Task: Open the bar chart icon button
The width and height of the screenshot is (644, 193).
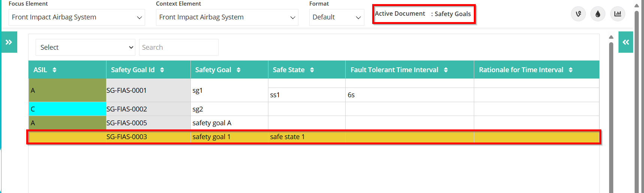Action: 618,14
